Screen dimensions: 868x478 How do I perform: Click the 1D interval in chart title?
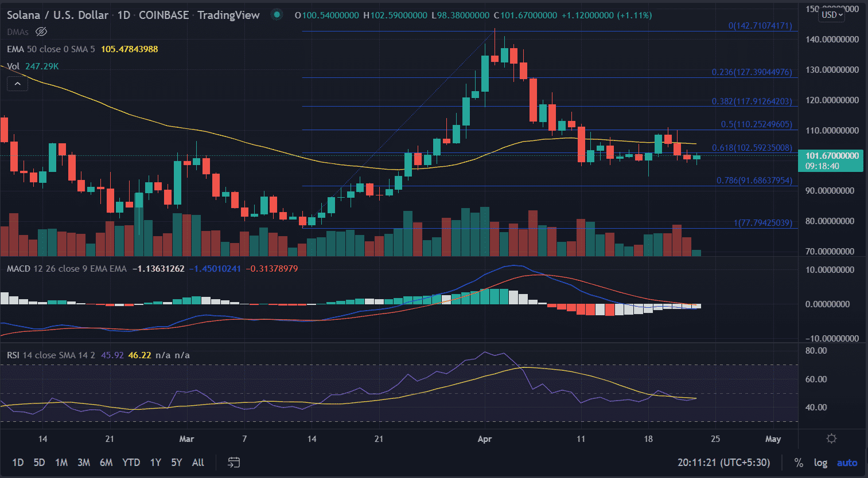pos(124,15)
